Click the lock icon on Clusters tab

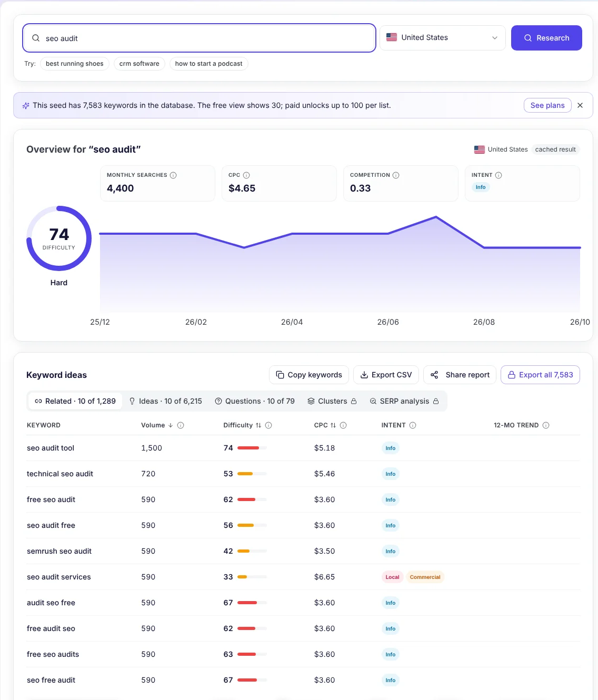click(354, 401)
